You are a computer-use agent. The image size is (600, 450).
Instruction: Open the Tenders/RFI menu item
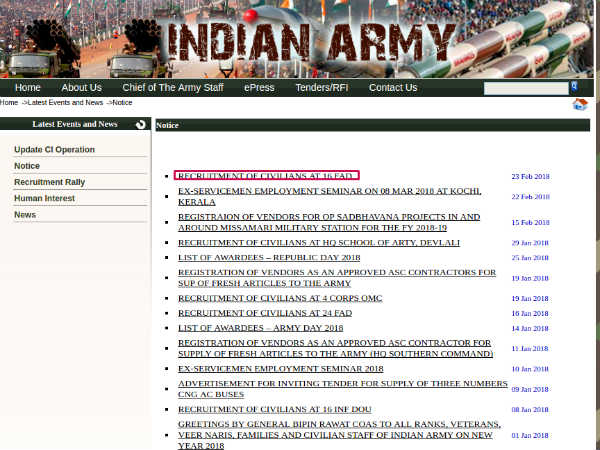321,88
